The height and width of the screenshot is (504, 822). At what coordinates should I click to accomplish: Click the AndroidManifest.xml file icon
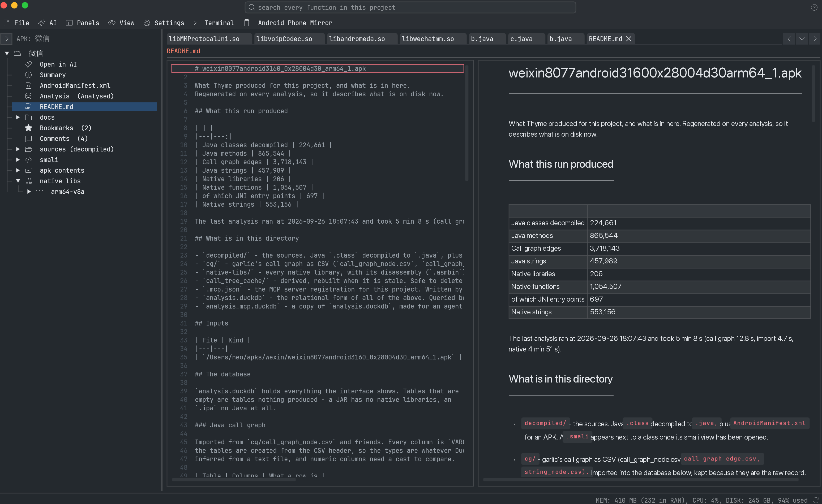coord(28,86)
